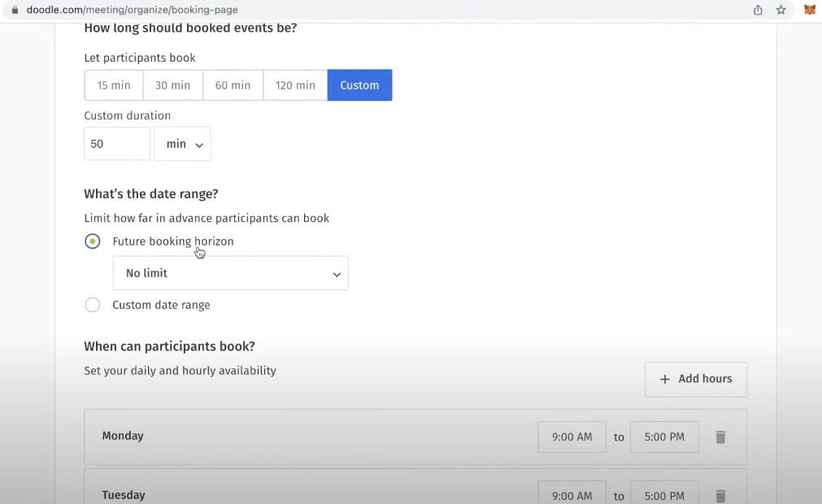822x504 pixels.
Task: Change Monday start time 9:00 AM
Action: [572, 437]
